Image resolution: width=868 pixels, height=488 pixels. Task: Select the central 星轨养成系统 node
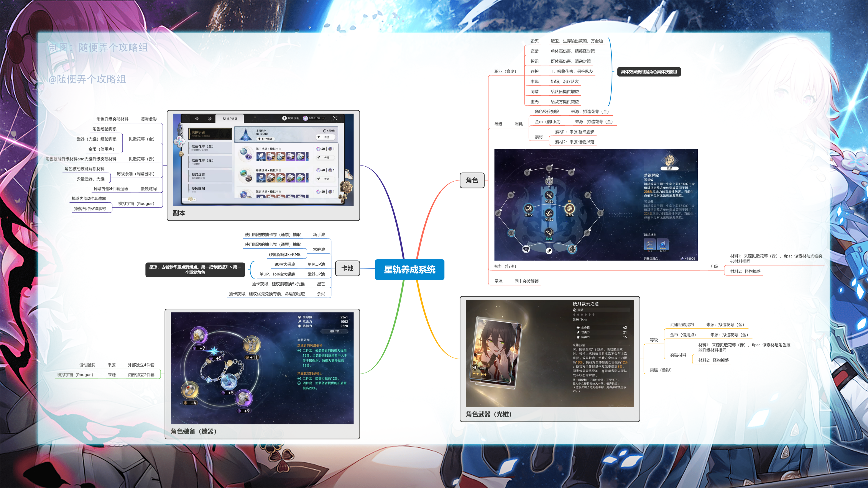pyautogui.click(x=409, y=269)
